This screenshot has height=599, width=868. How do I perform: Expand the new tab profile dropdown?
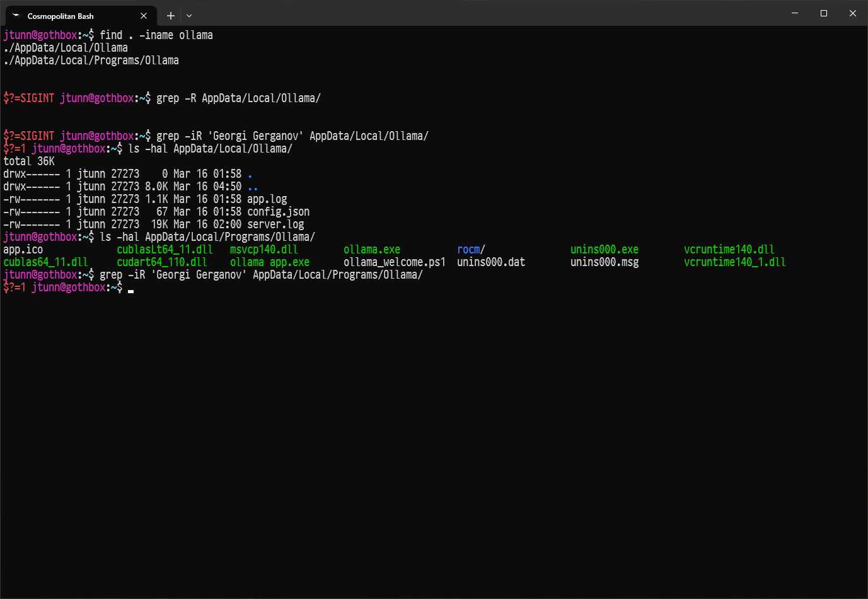189,16
